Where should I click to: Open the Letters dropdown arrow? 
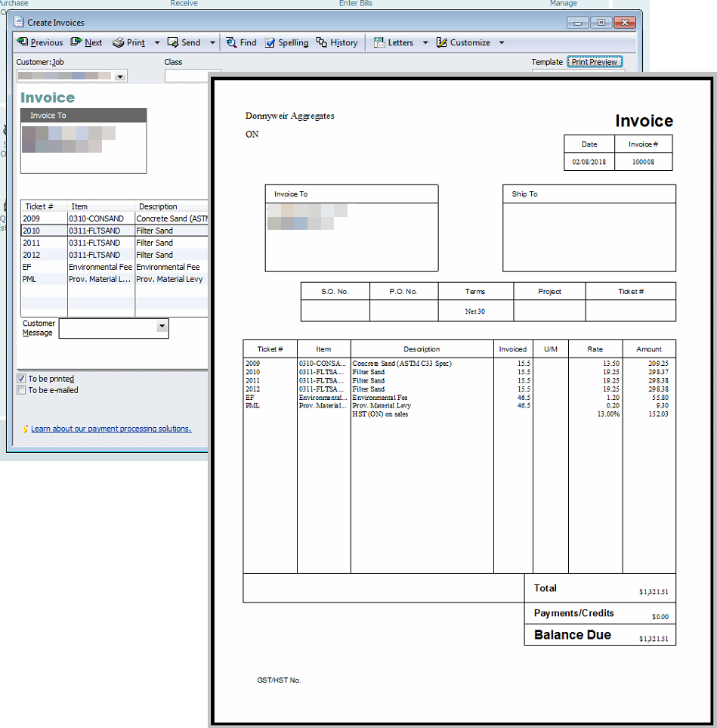(x=425, y=43)
